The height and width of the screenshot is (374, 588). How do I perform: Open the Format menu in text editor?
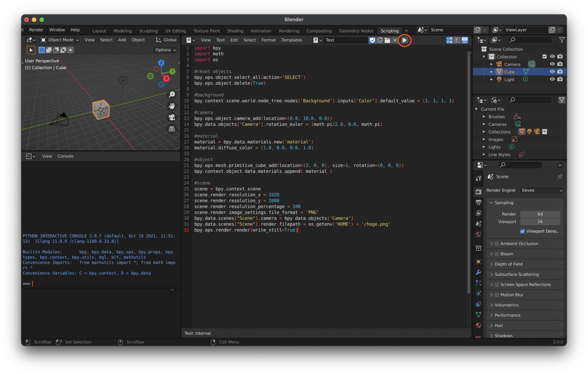click(269, 40)
